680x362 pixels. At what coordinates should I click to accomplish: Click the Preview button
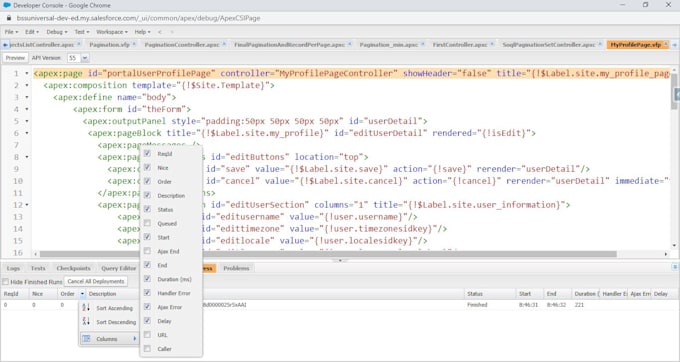pos(15,58)
